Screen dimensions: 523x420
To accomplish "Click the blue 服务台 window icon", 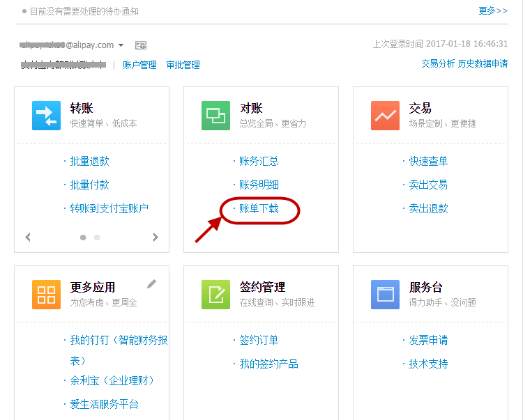I will point(385,295).
